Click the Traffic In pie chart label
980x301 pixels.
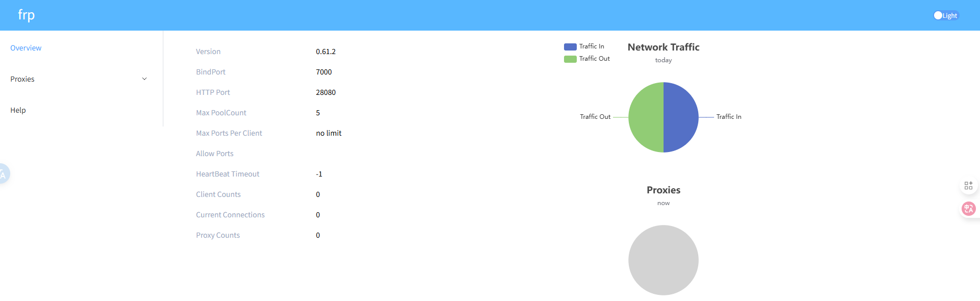tap(728, 117)
